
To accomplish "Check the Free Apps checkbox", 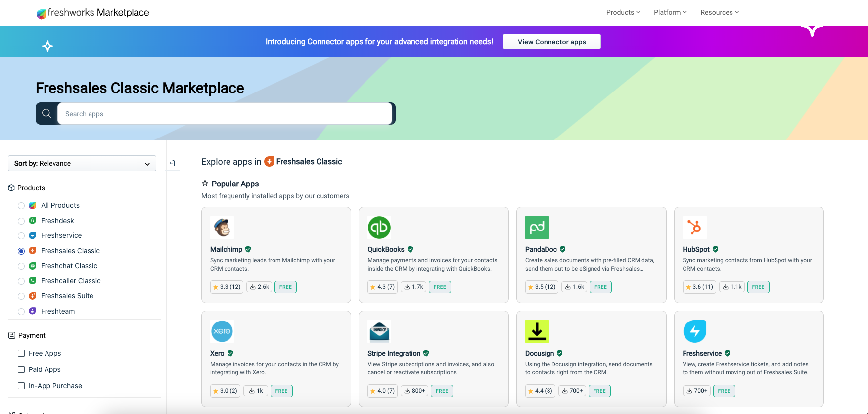I will click(21, 353).
